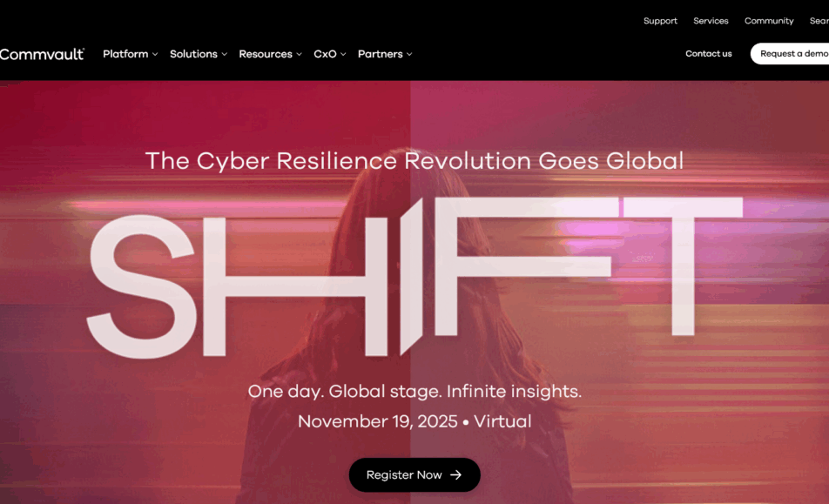Expand the Platform chevron arrow
829x504 pixels.
click(155, 55)
